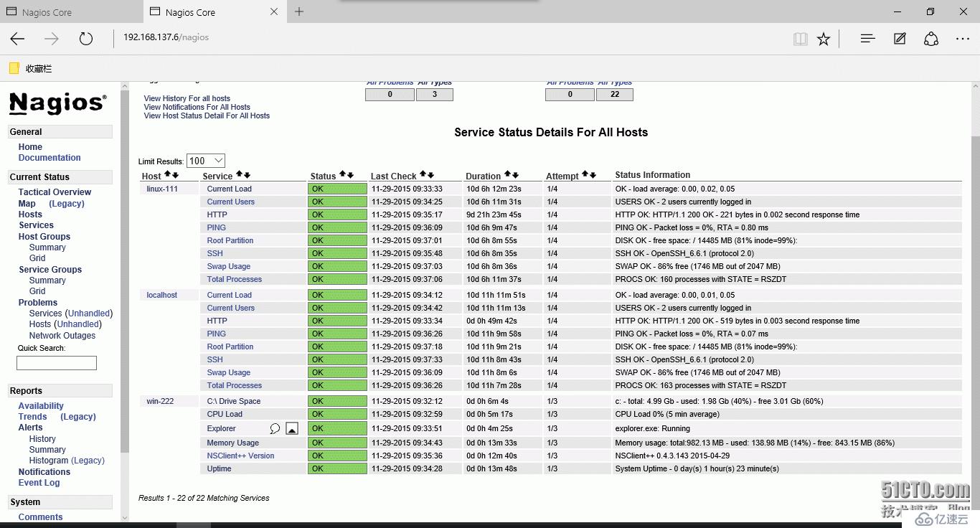Close the active Nagios Core tab
This screenshot has height=528, width=980.
(x=274, y=11)
